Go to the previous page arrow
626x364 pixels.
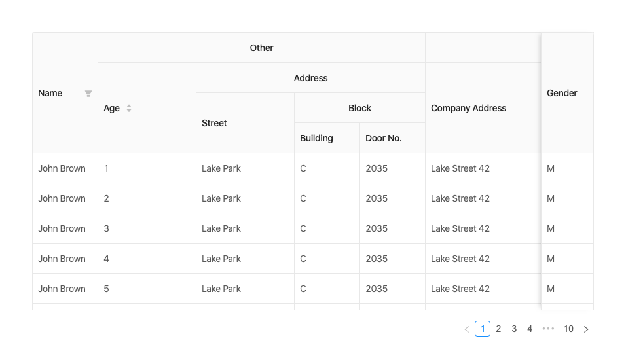pyautogui.click(x=467, y=329)
